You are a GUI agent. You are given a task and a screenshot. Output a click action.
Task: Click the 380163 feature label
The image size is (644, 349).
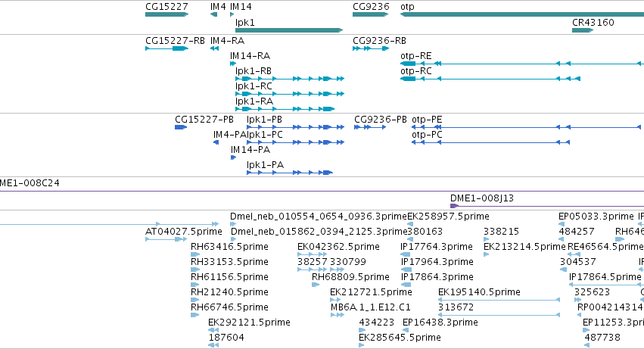click(425, 232)
